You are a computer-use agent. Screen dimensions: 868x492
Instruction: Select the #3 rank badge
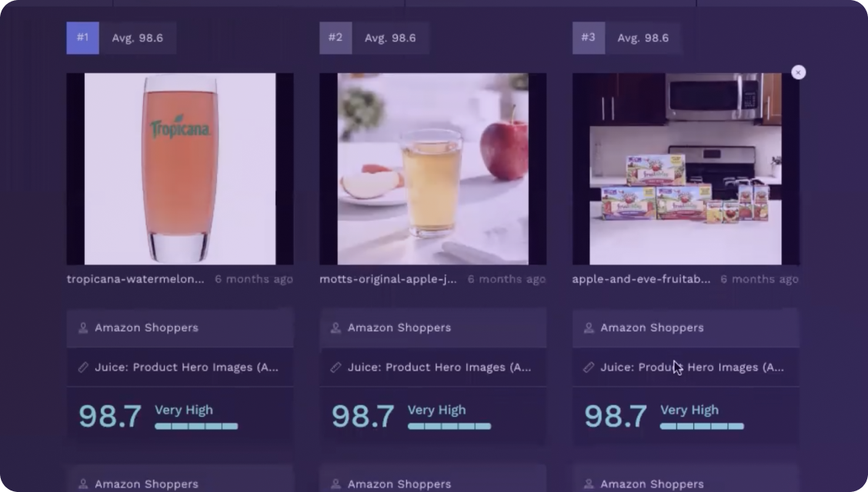coord(589,38)
